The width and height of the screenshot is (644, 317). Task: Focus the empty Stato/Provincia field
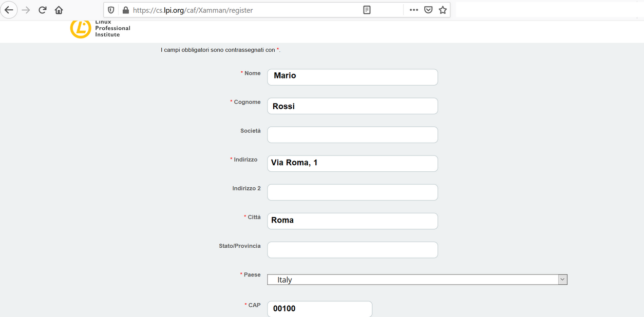(352, 249)
